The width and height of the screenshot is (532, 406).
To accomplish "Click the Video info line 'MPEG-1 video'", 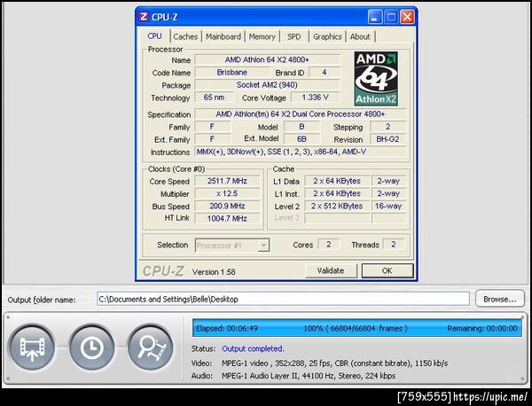I will click(x=334, y=363).
